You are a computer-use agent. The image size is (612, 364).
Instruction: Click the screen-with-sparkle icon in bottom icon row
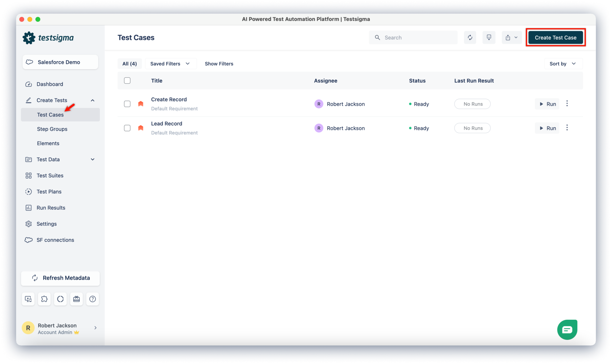click(x=28, y=299)
